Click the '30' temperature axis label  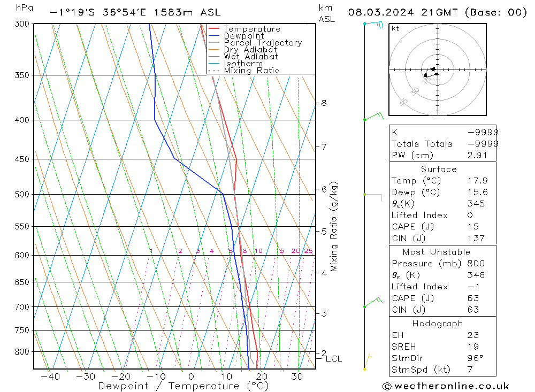pyautogui.click(x=297, y=376)
